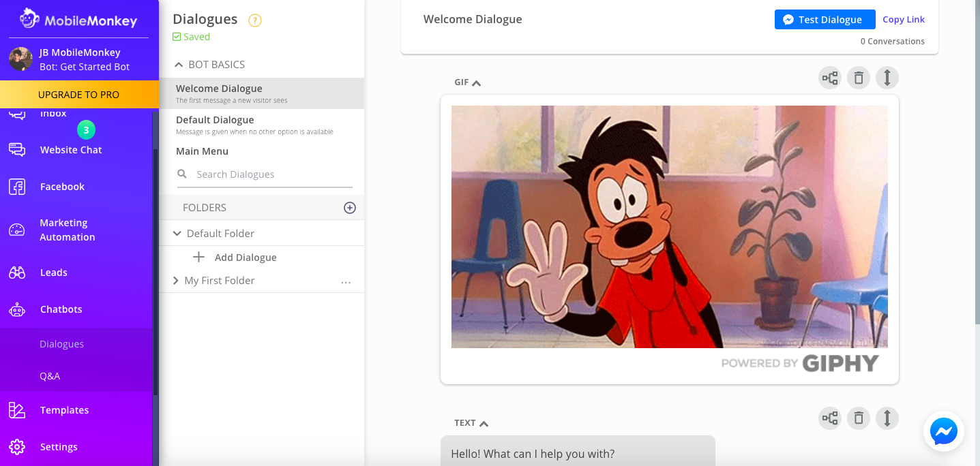Click the TEXT widget's reorder arrow icon
The height and width of the screenshot is (466, 980).
click(887, 418)
